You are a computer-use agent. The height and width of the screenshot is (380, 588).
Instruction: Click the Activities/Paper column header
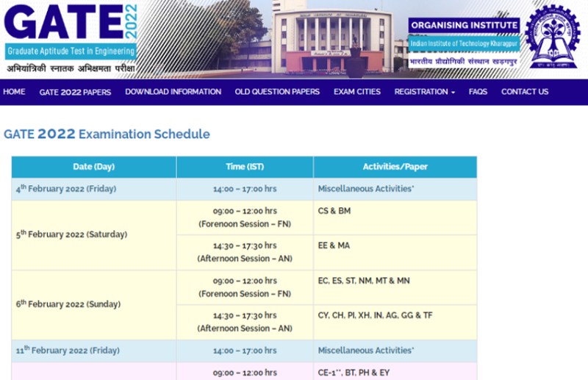[395, 167]
